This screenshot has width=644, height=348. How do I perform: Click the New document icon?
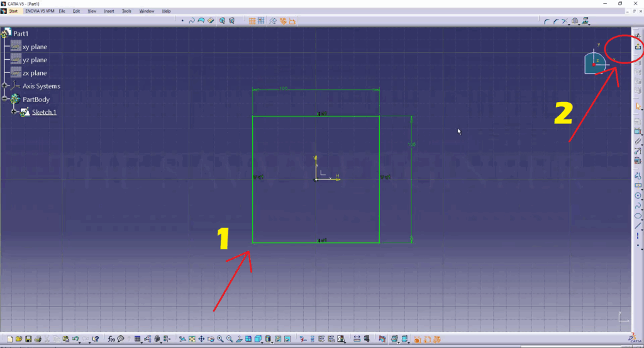coord(11,339)
